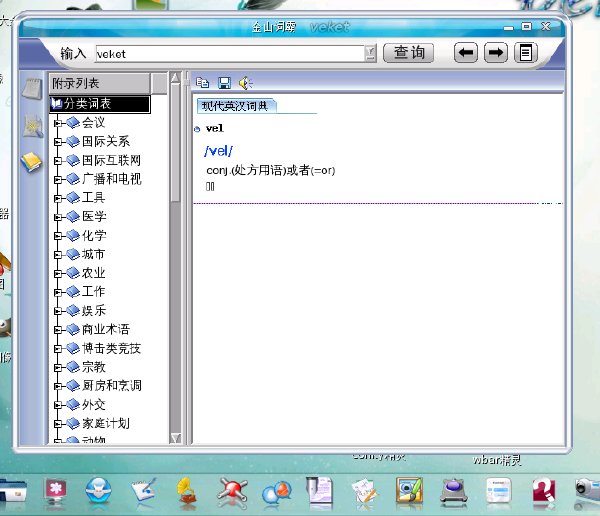Open the white panel settings dock icon
The image size is (600, 516).
coord(499,491)
